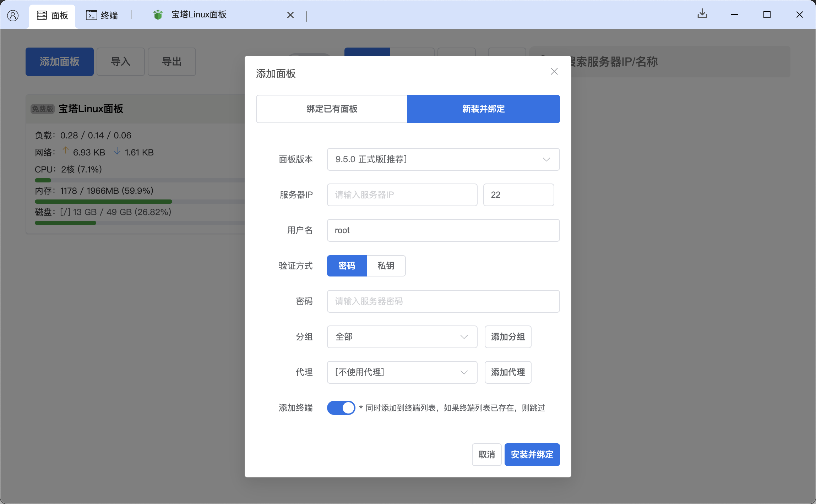
Task: Open the 面板版本 version dropdown
Action: 443,159
